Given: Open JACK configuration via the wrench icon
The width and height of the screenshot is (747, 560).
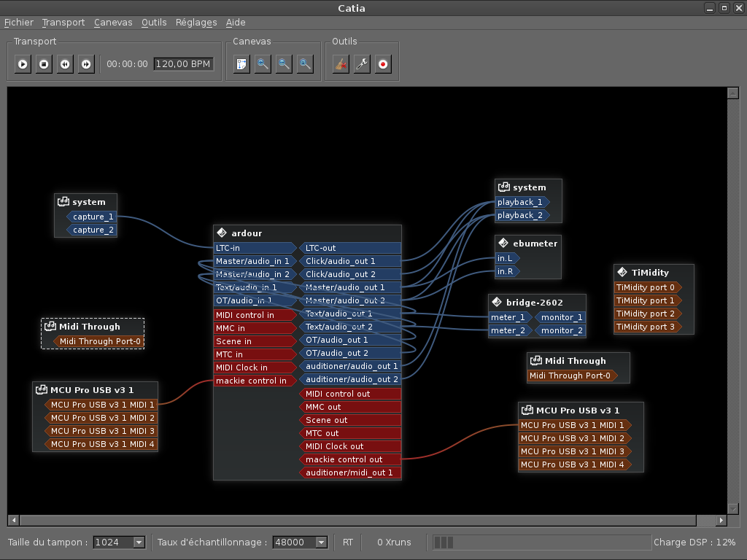Looking at the screenshot, I should 362,64.
